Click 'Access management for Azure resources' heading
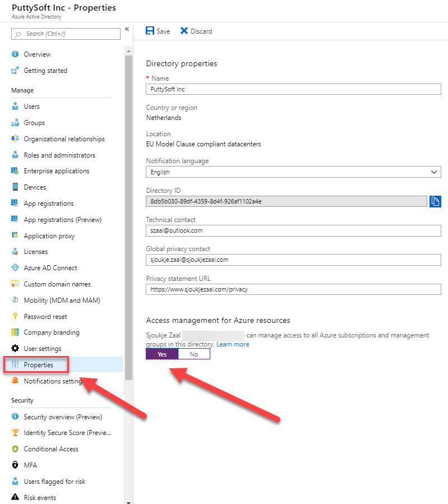This screenshot has width=448, height=504. point(218,321)
